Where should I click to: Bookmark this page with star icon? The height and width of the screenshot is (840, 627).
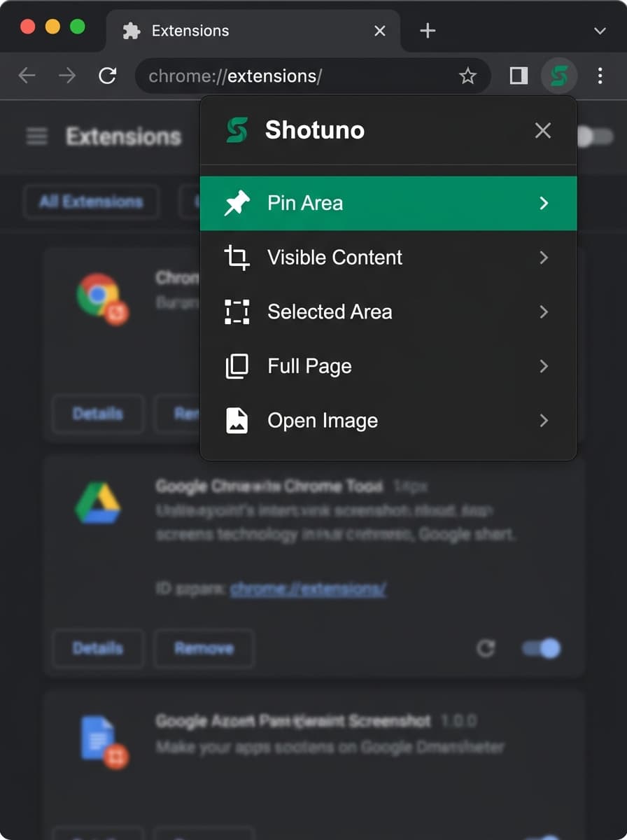(467, 76)
